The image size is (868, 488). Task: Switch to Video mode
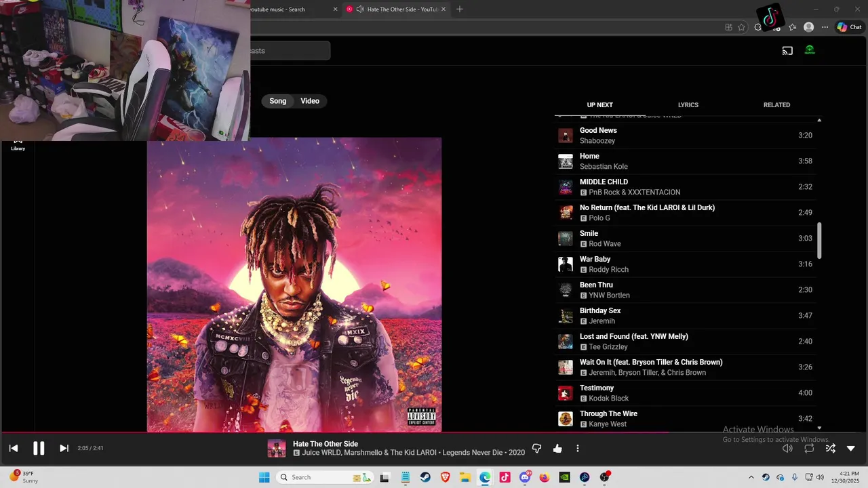310,101
